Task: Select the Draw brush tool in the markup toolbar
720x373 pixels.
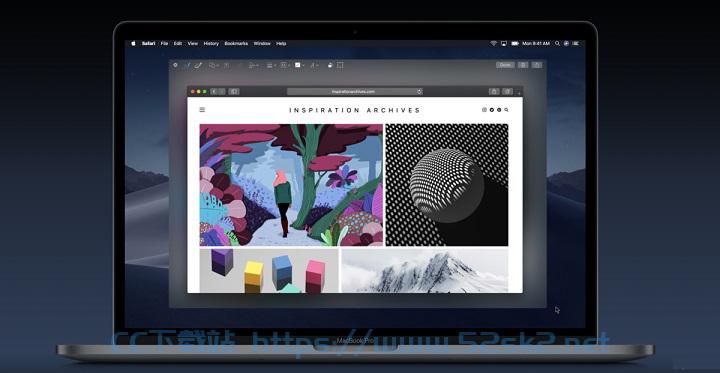Action: (198, 65)
